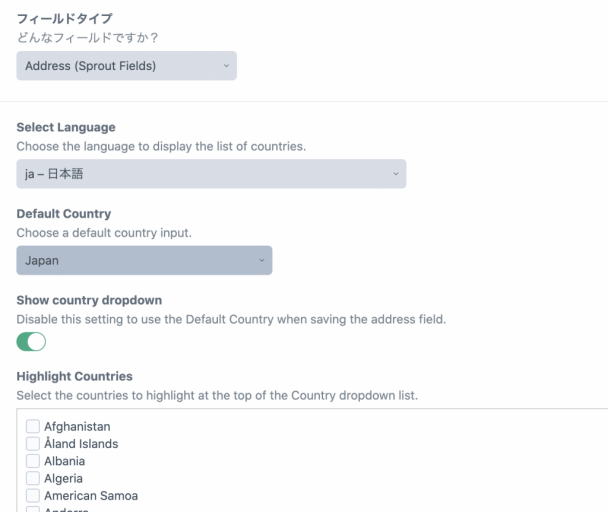Click the American Samoa country label

click(91, 496)
